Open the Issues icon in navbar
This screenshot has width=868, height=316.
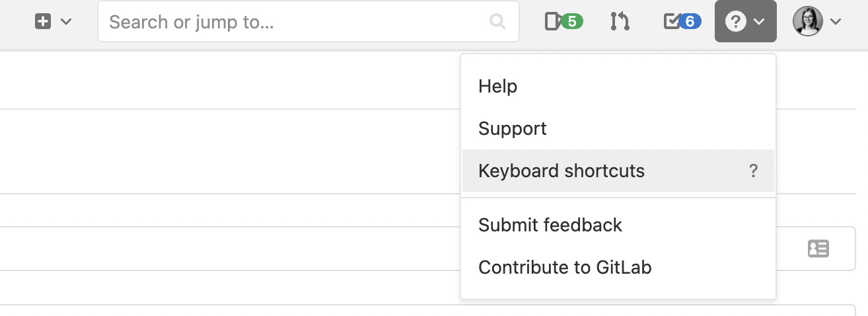point(552,22)
